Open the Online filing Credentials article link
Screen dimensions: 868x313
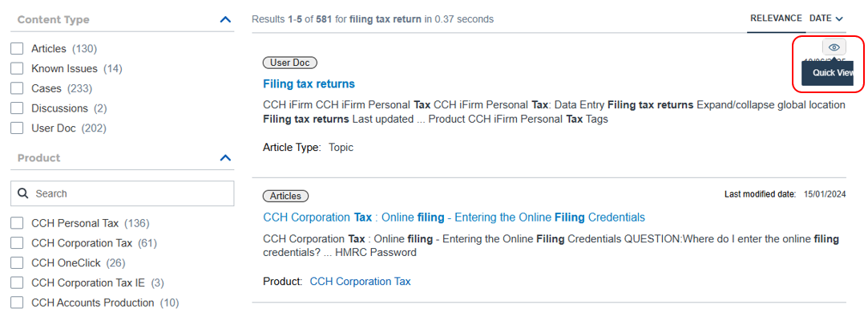[x=454, y=217]
